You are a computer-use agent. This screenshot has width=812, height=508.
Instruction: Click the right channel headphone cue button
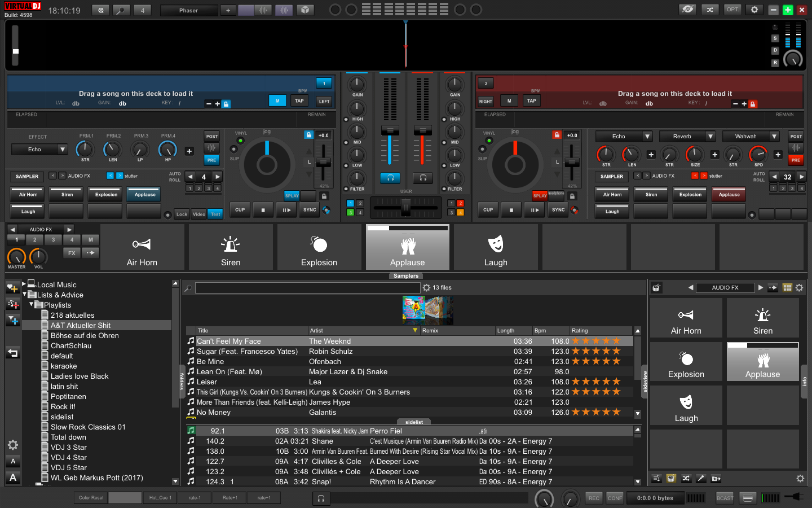(x=422, y=178)
